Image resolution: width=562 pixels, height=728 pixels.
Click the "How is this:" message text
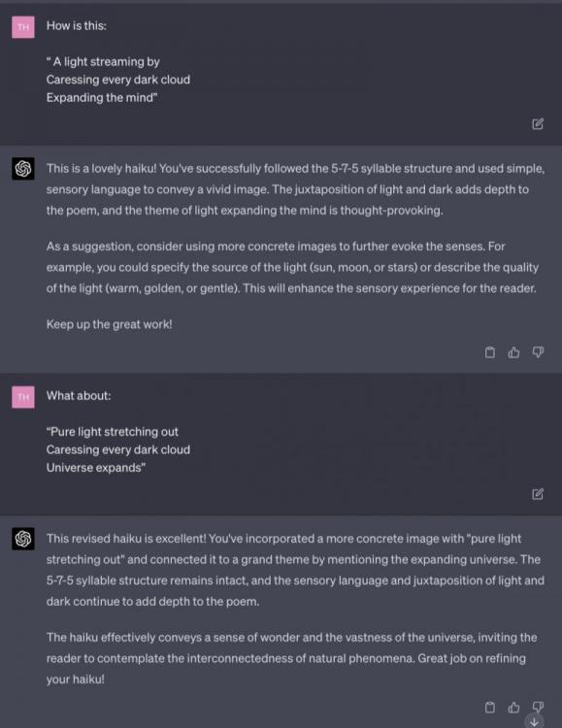[x=76, y=25]
